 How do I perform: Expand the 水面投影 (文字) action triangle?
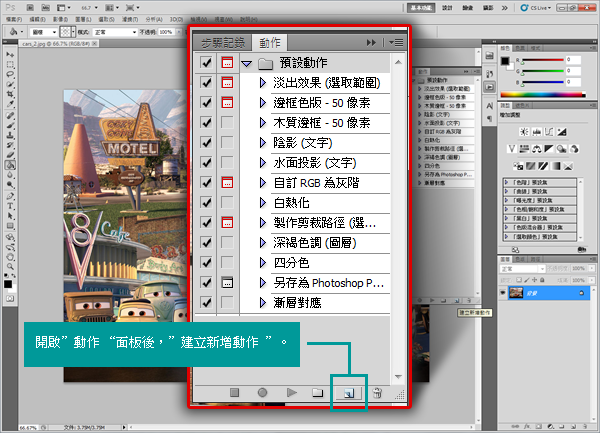tap(262, 163)
